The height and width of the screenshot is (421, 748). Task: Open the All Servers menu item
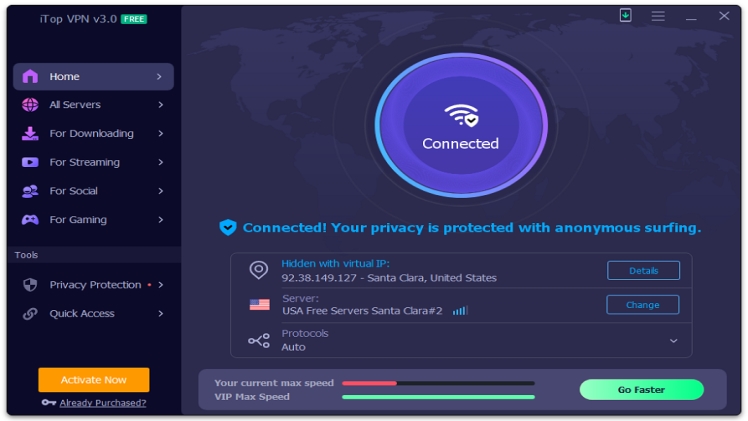[93, 105]
